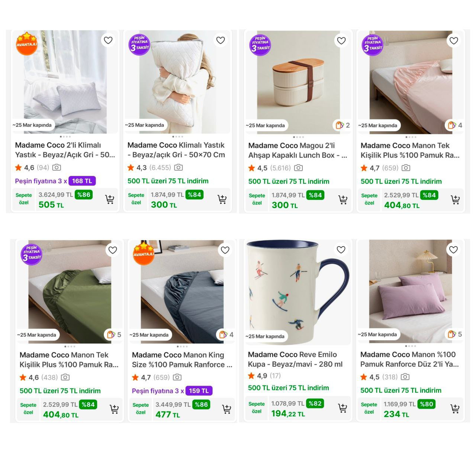Viewport: 476px width, 476px height.
Task: Show color variants of the green Manon sheet
Action: 114,335
